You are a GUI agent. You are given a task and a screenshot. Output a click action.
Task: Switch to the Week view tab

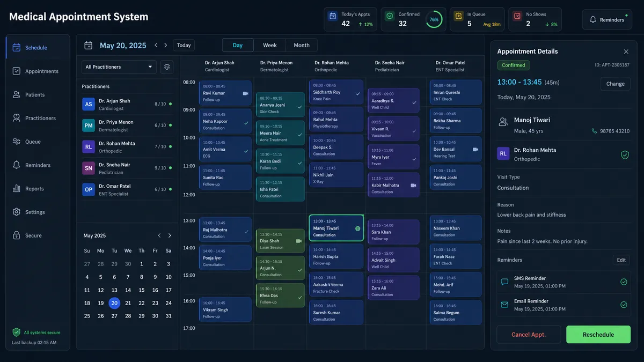click(x=270, y=45)
